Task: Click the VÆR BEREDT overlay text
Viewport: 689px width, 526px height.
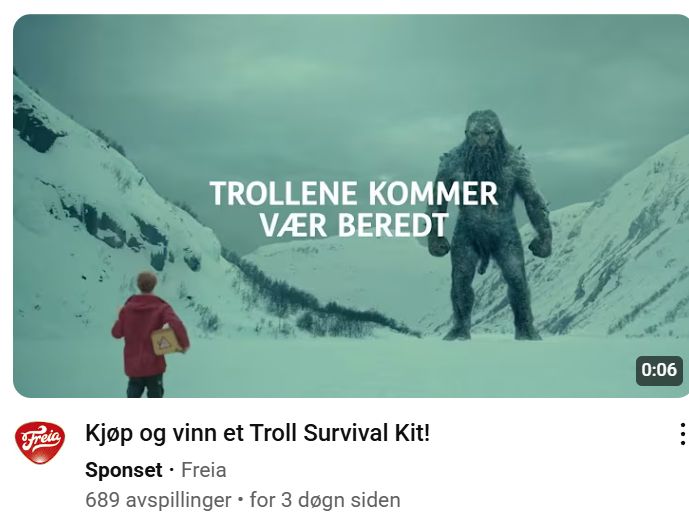Action: pos(354,225)
